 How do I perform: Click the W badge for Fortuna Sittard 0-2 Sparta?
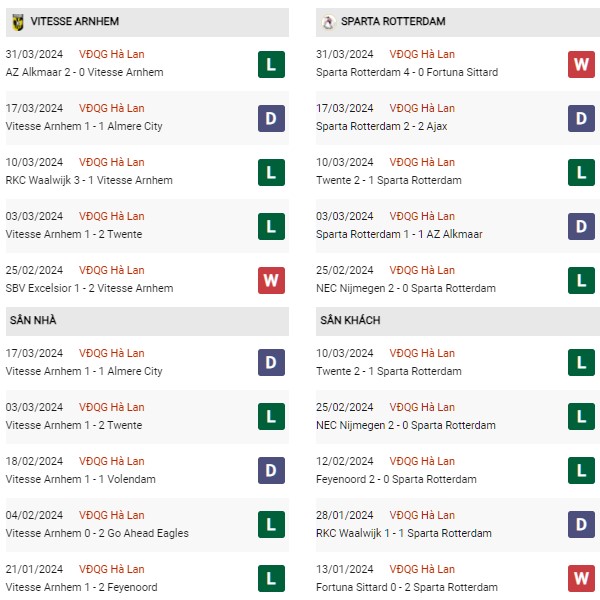[x=581, y=578]
